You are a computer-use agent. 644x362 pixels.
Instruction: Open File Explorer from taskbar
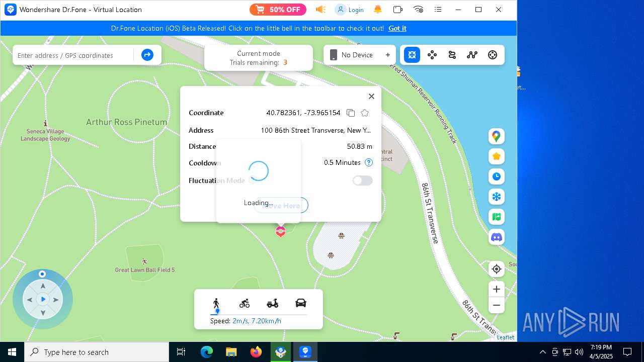coord(231,352)
